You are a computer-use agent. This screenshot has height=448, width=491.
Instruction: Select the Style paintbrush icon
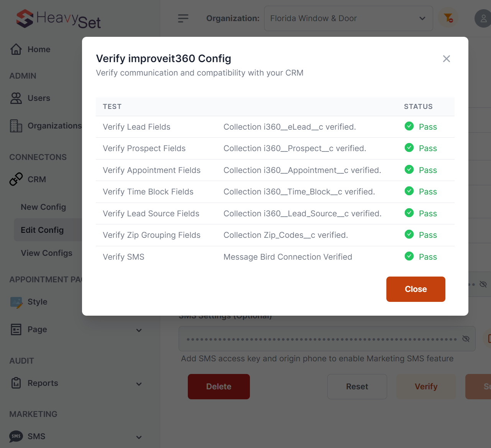(x=16, y=302)
